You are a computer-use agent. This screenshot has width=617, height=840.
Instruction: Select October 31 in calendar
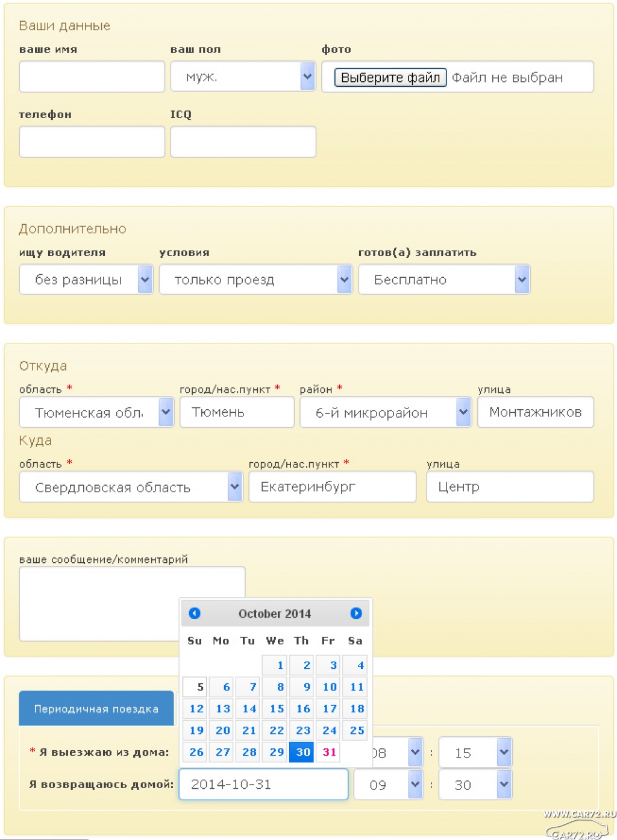[x=328, y=752]
